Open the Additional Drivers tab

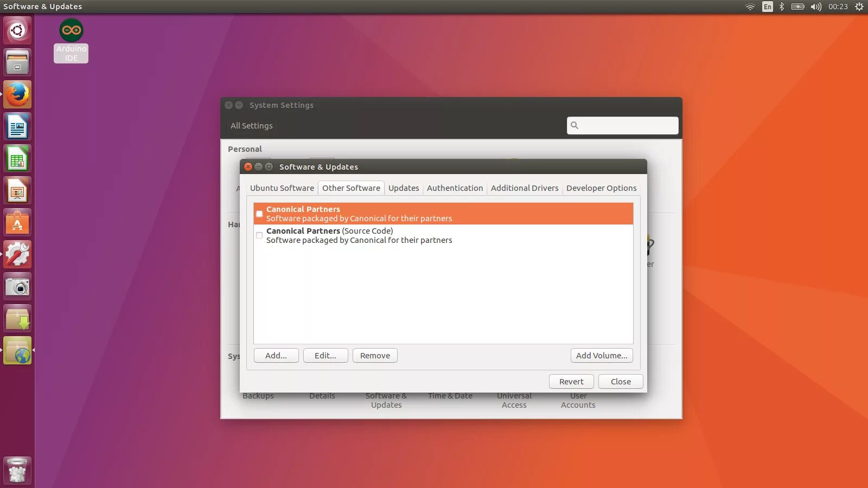coord(525,188)
